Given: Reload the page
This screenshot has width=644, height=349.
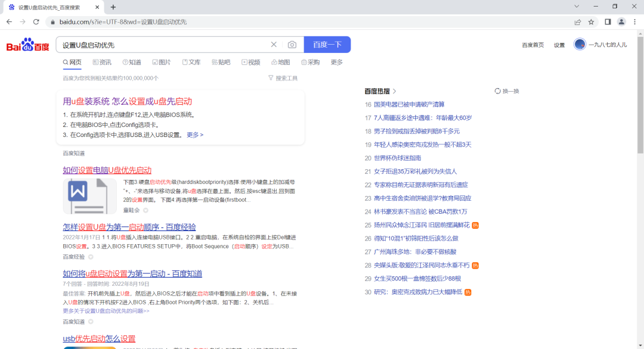Looking at the screenshot, I should point(36,21).
